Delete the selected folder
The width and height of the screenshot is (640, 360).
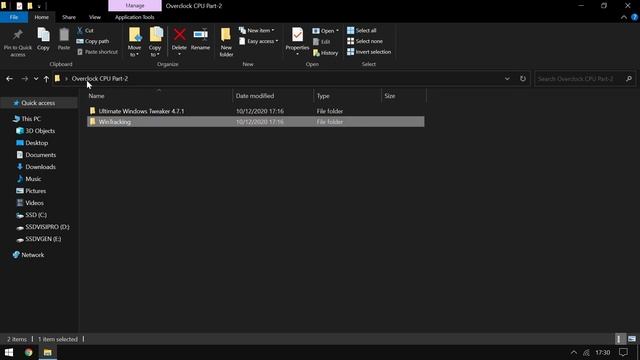[179, 41]
